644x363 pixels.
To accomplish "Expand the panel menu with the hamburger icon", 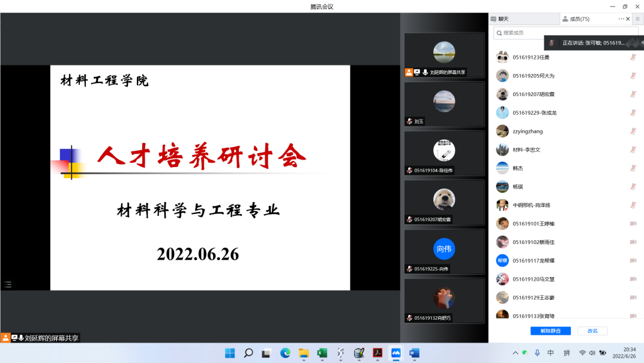I will pos(637,19).
